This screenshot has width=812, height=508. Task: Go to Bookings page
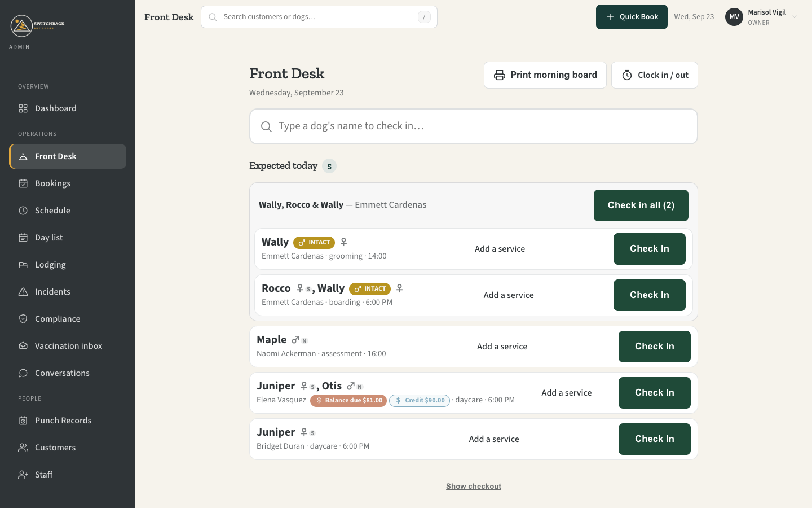coord(68,183)
